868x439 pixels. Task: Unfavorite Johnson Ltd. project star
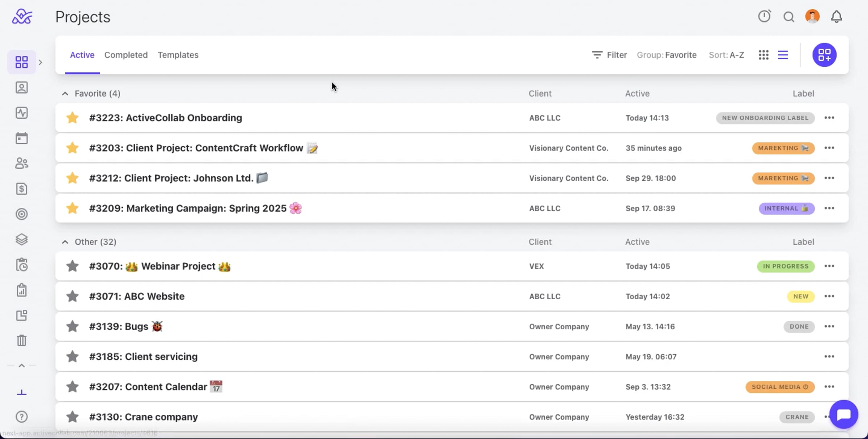pos(72,178)
